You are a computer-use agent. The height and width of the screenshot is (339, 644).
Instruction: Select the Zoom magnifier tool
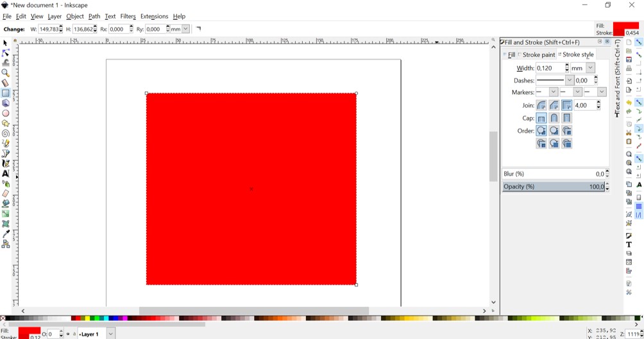[5, 73]
